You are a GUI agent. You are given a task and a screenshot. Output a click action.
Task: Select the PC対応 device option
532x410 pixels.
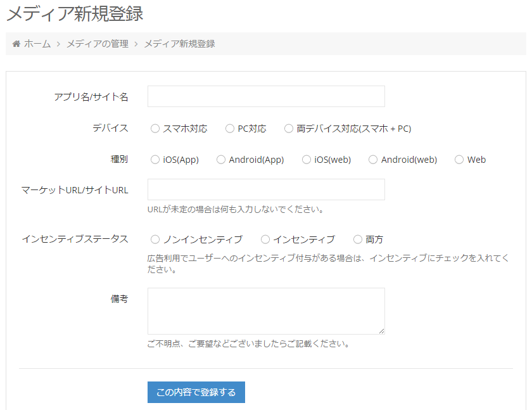tap(229, 128)
